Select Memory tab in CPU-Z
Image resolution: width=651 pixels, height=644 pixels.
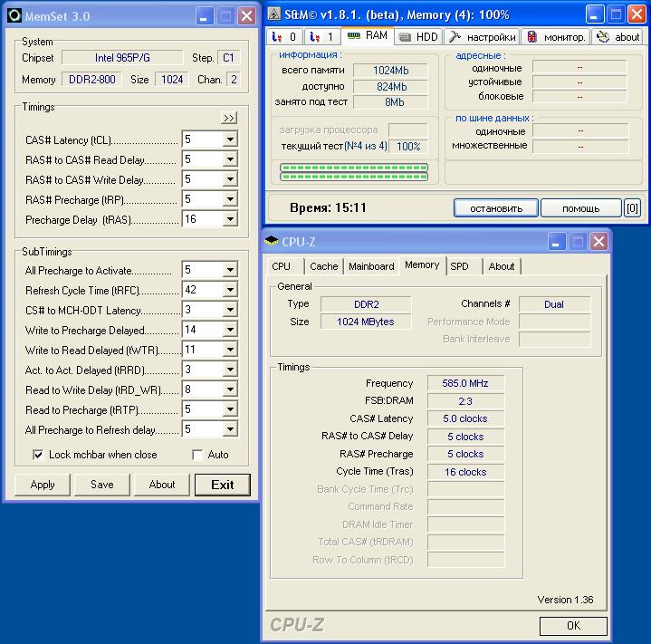pos(422,264)
